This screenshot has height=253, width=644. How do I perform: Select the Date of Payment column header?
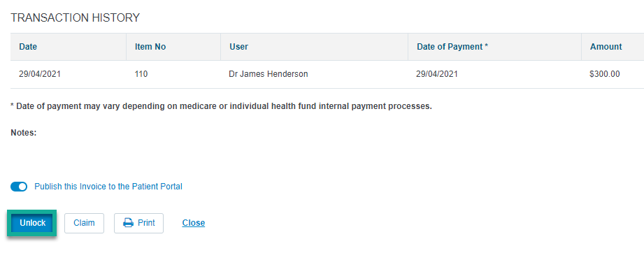(452, 47)
